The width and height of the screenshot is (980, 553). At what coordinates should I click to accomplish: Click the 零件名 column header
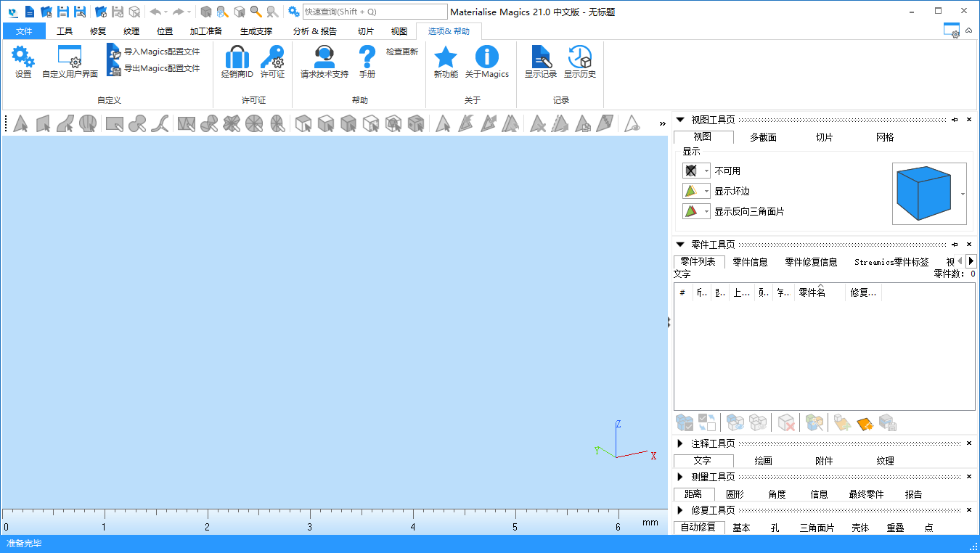click(820, 292)
